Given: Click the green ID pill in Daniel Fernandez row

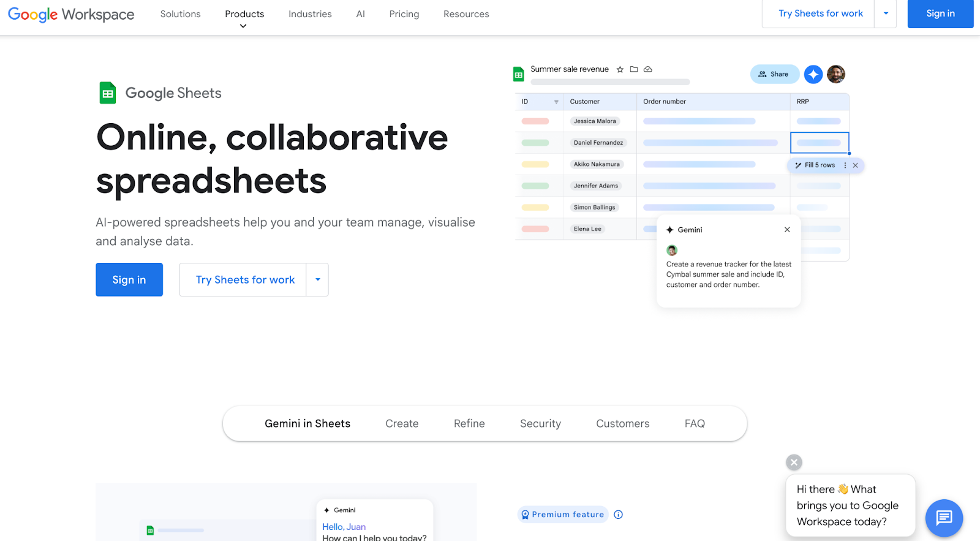Looking at the screenshot, I should 535,143.
